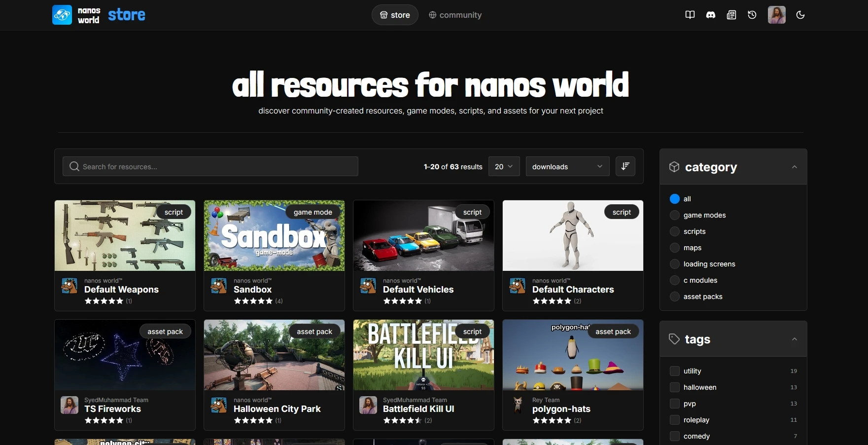Click the tags label icon
Viewport: 868px width, 445px height.
click(674, 339)
